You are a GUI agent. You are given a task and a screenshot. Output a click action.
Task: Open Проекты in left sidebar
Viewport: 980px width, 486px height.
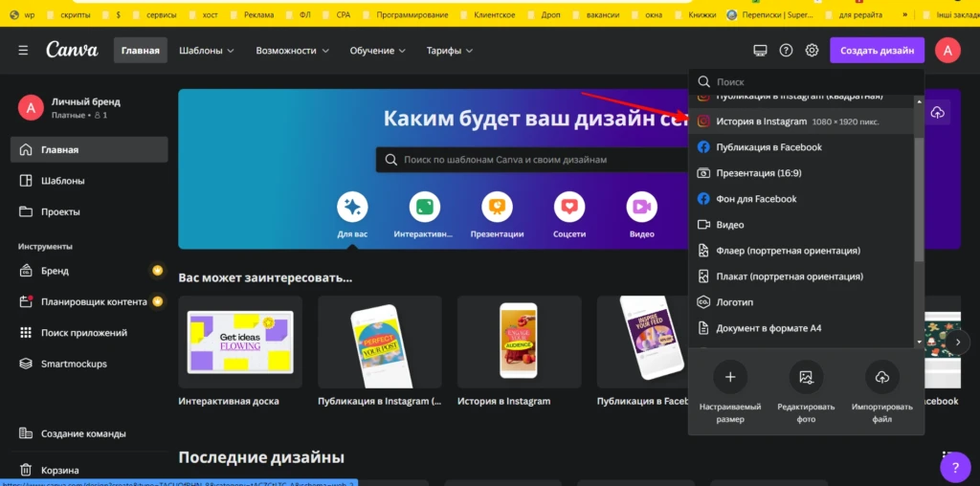click(89, 211)
